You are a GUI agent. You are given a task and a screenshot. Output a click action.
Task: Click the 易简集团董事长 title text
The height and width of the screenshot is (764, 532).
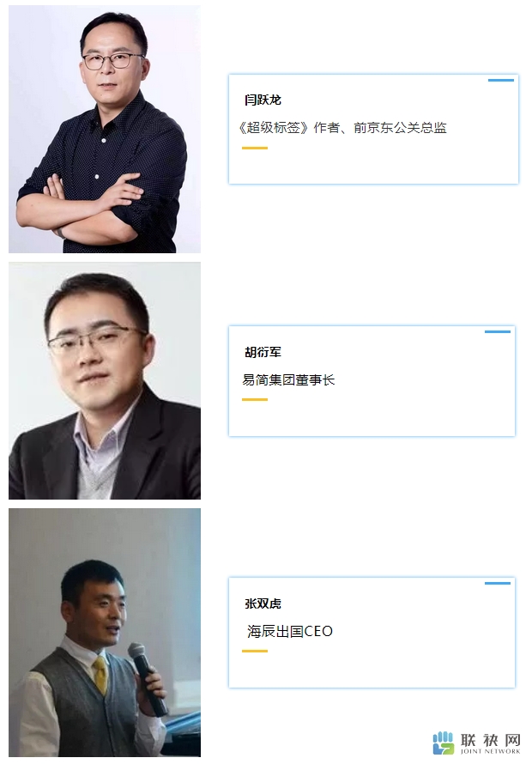(x=288, y=379)
